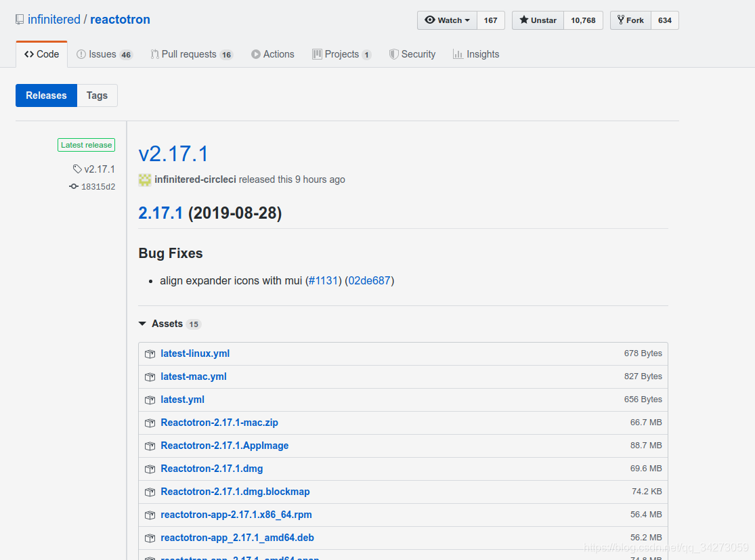Open the Security tab
Image resolution: width=755 pixels, height=560 pixels.
tap(412, 54)
